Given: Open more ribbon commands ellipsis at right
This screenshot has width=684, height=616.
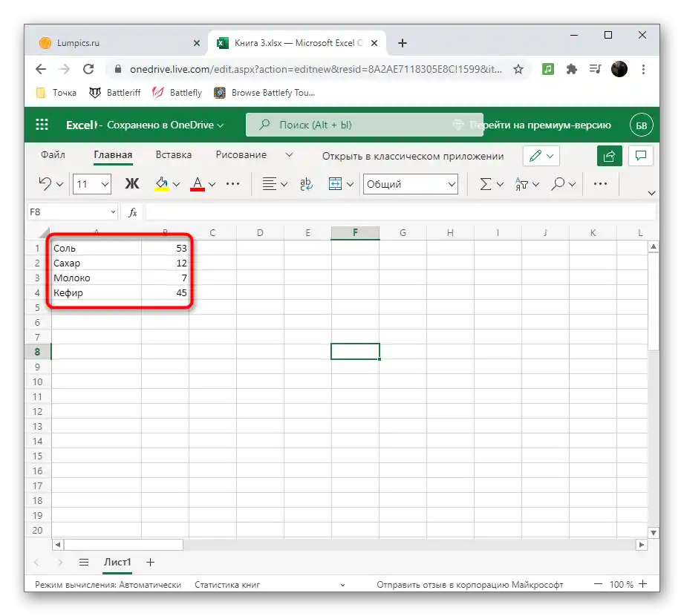Looking at the screenshot, I should click(x=600, y=184).
